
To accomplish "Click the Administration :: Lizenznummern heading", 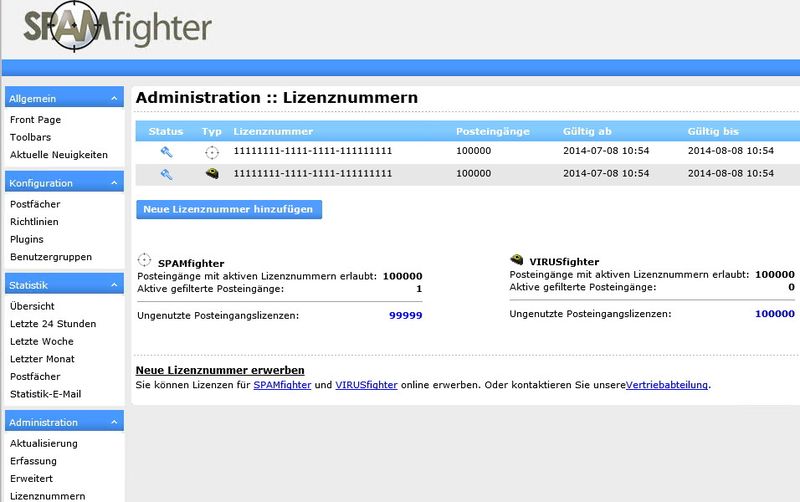I will point(277,97).
